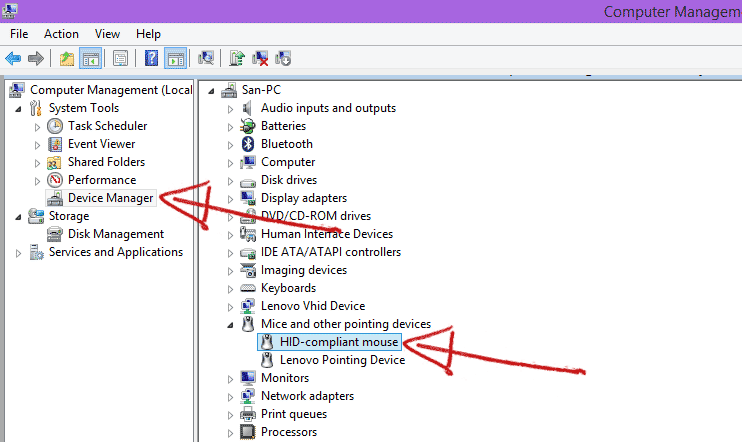The height and width of the screenshot is (442, 742).
Task: Select Computer Management (Local) root label
Action: point(111,90)
